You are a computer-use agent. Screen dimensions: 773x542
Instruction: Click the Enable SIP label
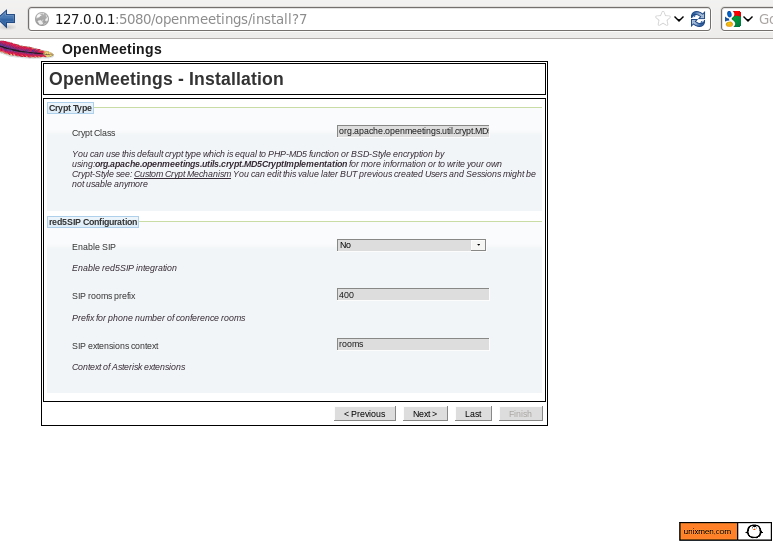pyautogui.click(x=94, y=247)
